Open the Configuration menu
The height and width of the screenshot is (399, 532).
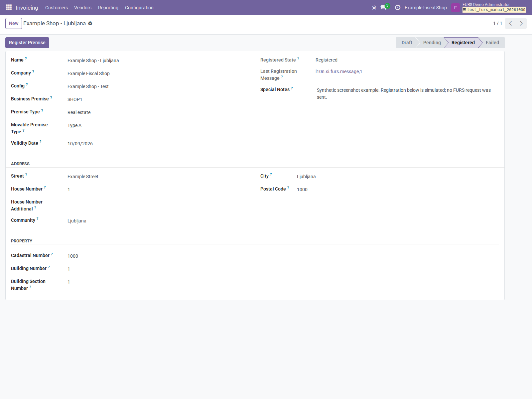(139, 8)
